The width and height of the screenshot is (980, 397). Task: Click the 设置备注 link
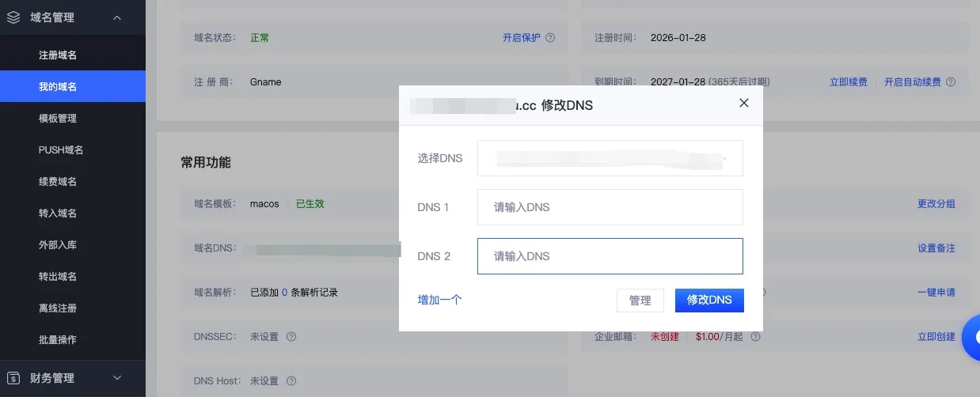click(x=936, y=248)
